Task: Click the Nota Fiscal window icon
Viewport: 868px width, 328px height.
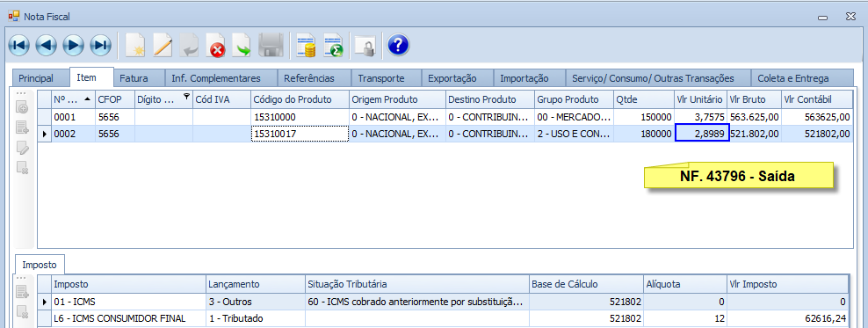Action: click(x=13, y=17)
